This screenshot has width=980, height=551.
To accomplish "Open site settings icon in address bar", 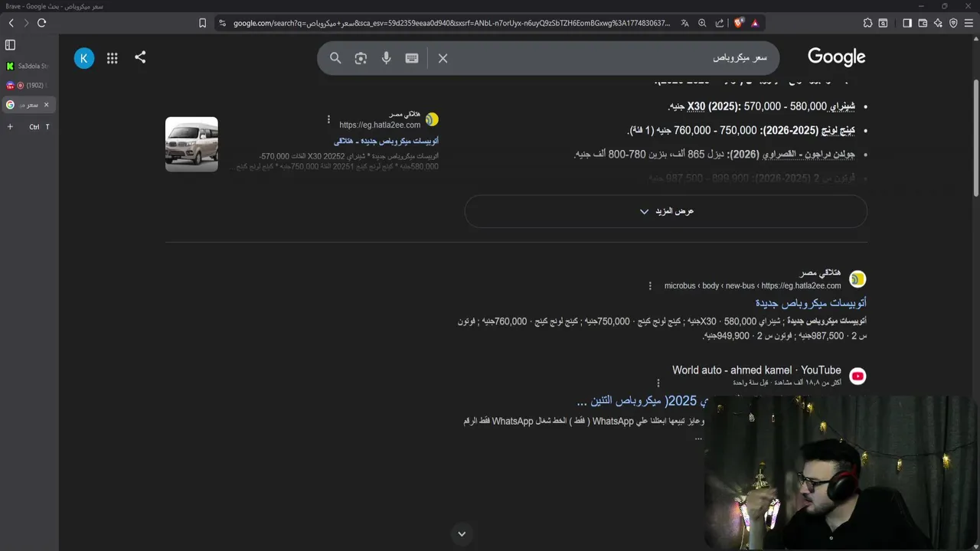I will (x=221, y=23).
